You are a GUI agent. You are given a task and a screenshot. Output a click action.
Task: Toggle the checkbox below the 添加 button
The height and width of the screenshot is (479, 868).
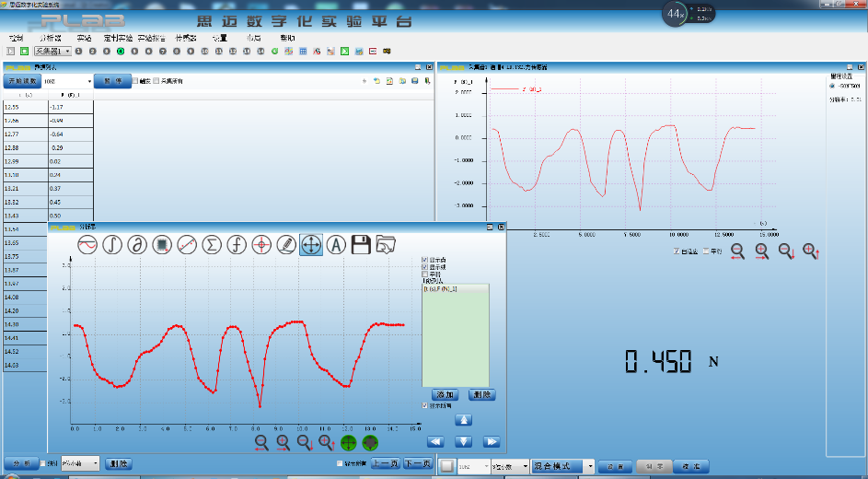point(425,406)
